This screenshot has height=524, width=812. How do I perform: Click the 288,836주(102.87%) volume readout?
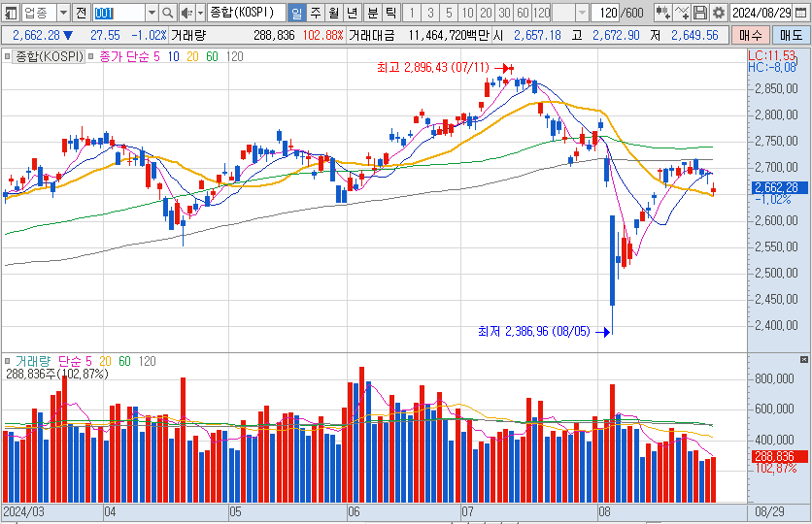[57, 374]
